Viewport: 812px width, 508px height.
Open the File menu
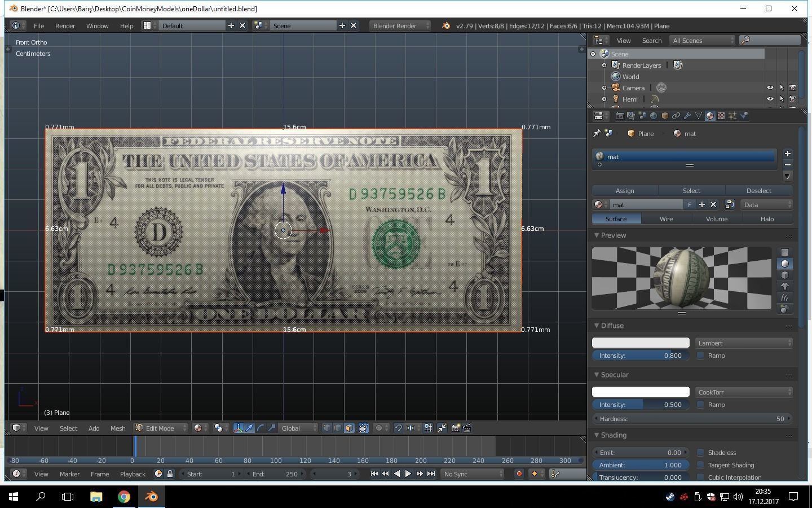39,26
